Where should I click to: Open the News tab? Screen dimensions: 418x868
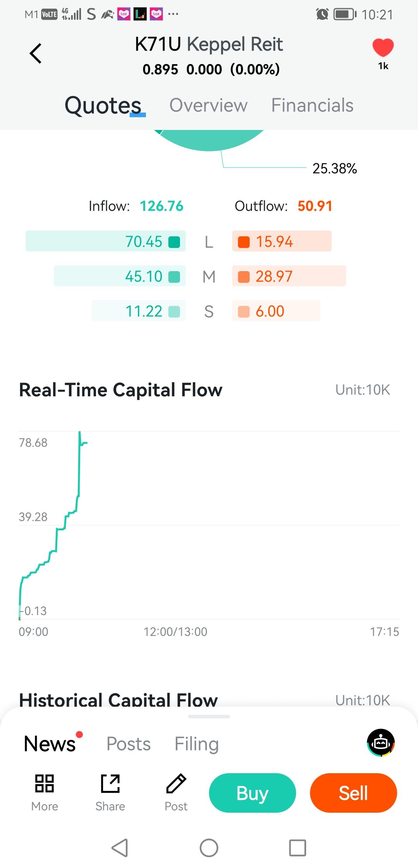[x=50, y=743]
